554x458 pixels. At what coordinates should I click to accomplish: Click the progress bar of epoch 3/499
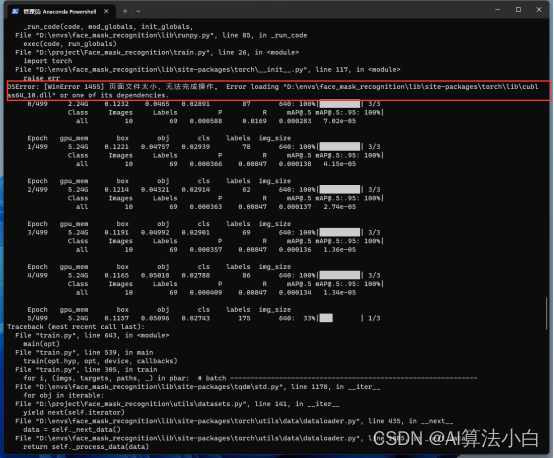(340, 232)
